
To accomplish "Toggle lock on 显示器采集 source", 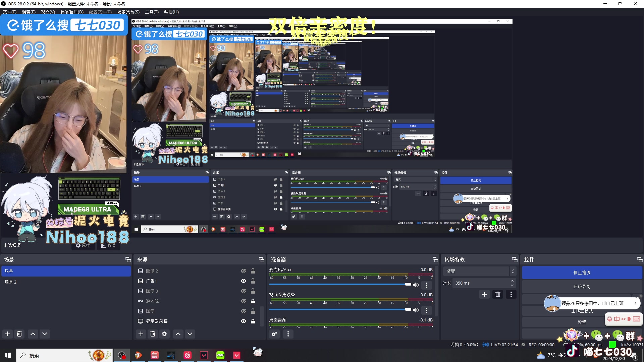I will pyautogui.click(x=253, y=321).
